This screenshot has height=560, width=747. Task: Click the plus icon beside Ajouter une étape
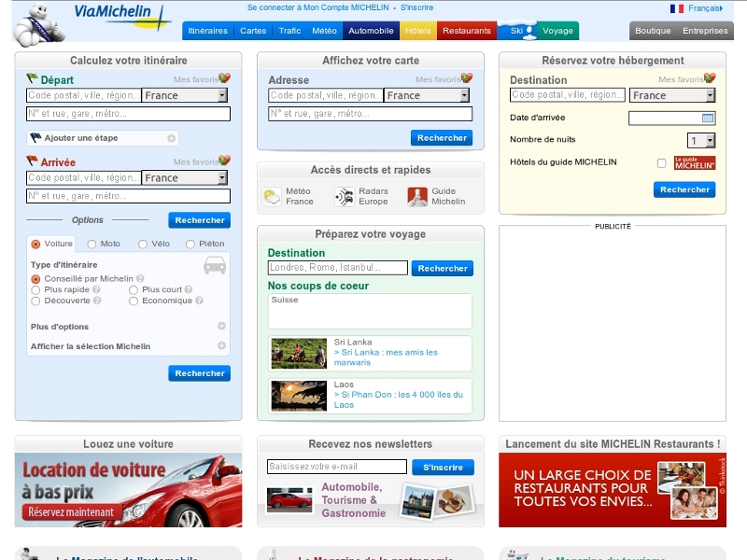point(171,138)
